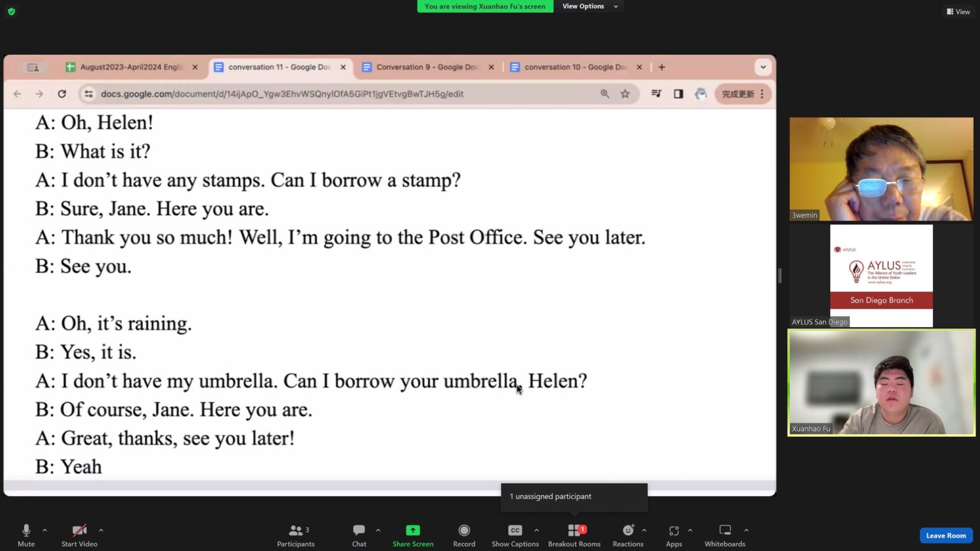
Task: Expand Apps options arrow
Action: (690, 530)
